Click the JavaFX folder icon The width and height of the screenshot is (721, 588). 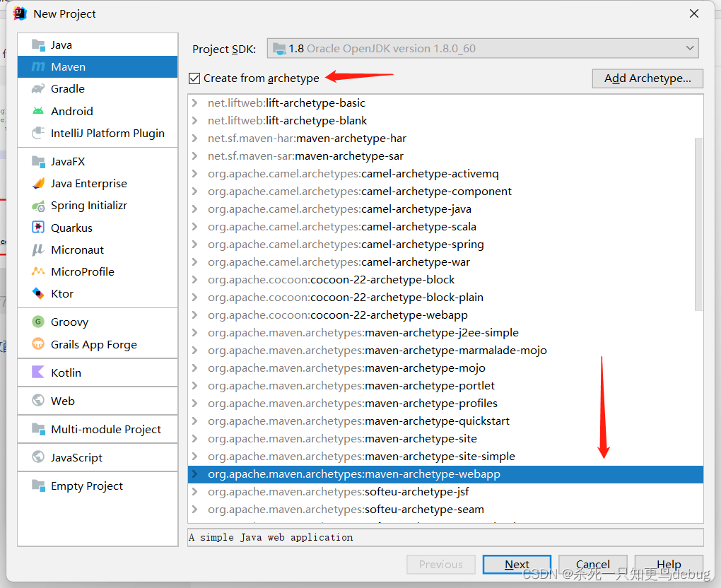38,161
